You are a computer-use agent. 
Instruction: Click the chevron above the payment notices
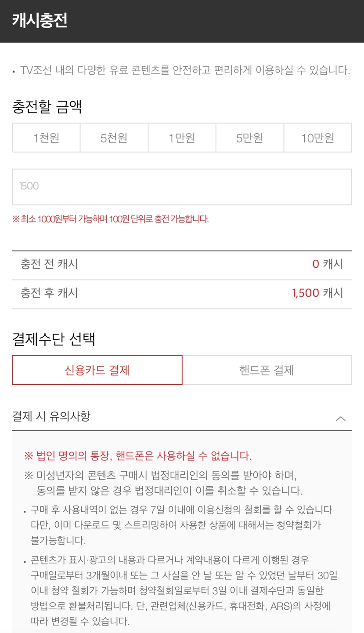click(x=341, y=418)
